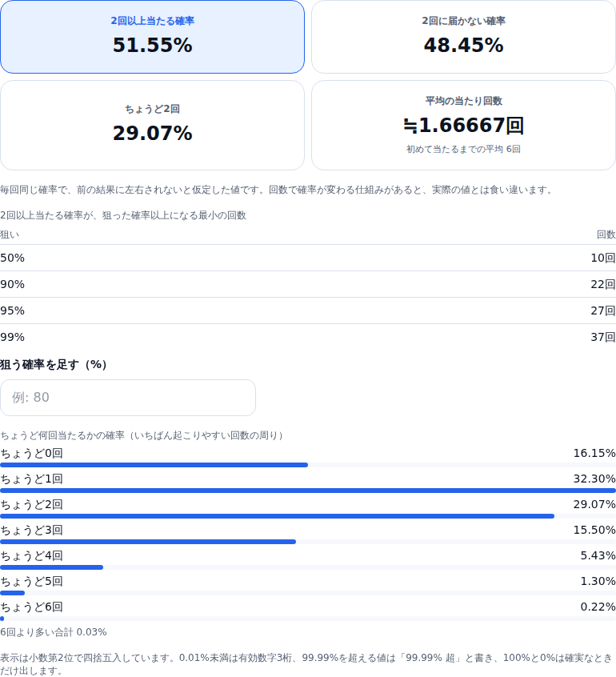Click the 32.30% value
Image resolution: width=616 pixels, height=677 pixels.
coord(594,479)
